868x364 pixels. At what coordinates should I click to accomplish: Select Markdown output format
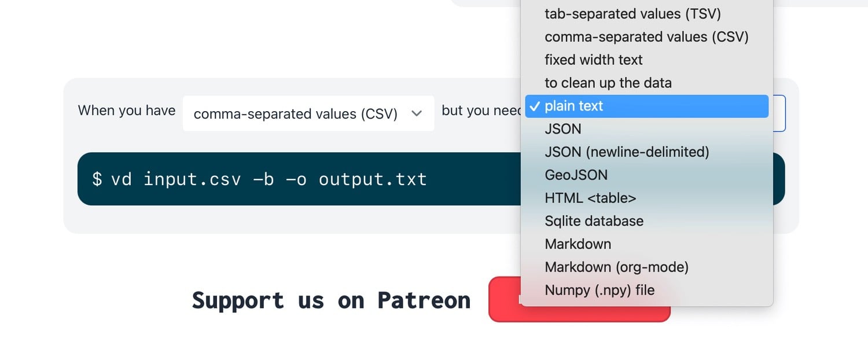[x=647, y=244]
